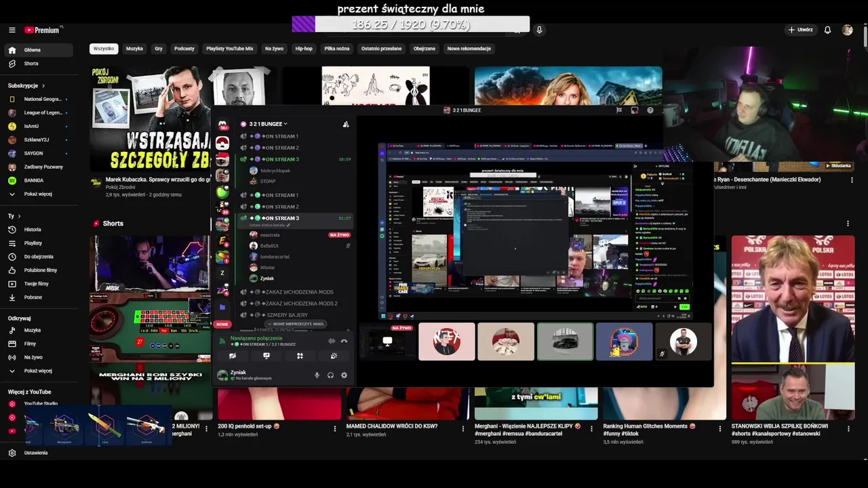Open the green apple server icon
The image size is (868, 488).
222,192
